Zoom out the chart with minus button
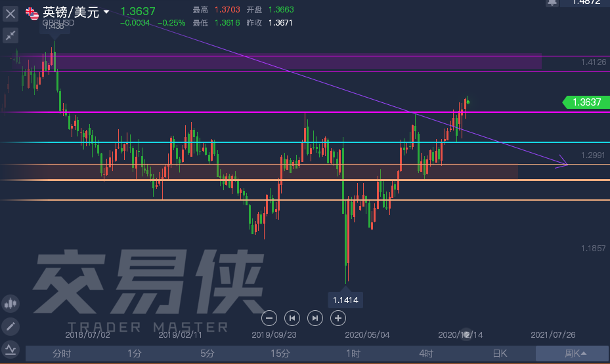 tap(269, 318)
